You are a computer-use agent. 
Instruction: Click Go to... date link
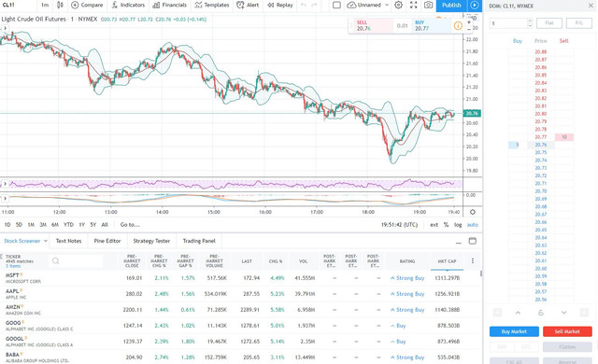tap(130, 225)
